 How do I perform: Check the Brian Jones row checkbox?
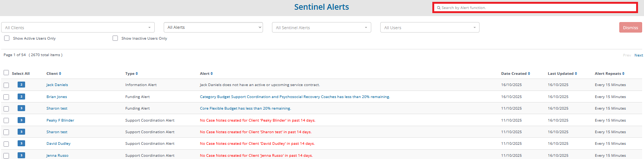[6, 97]
